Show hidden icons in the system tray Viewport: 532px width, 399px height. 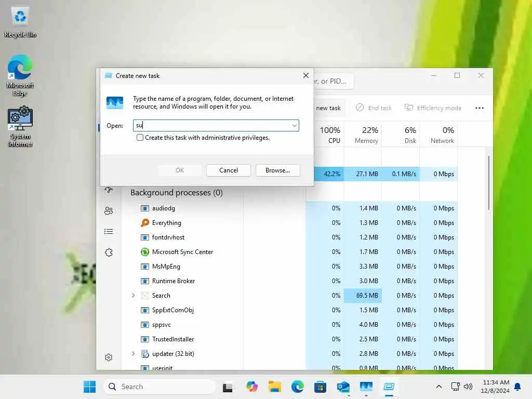(x=438, y=387)
